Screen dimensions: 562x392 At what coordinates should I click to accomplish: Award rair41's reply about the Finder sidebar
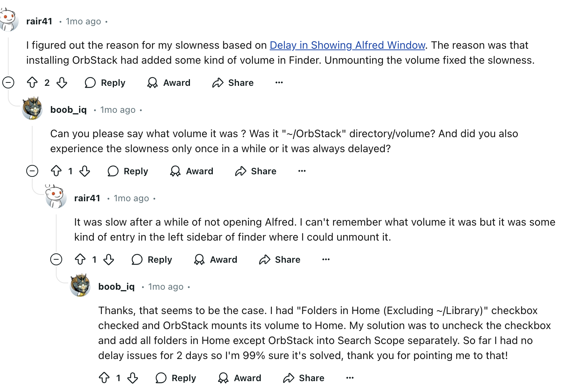(x=216, y=259)
